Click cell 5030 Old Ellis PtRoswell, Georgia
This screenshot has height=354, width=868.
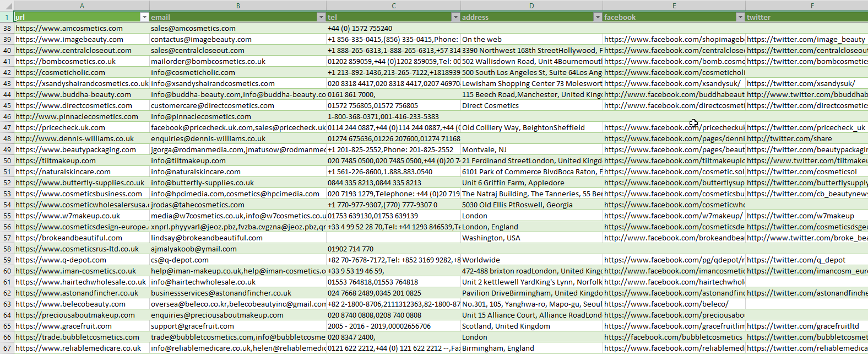coord(531,205)
